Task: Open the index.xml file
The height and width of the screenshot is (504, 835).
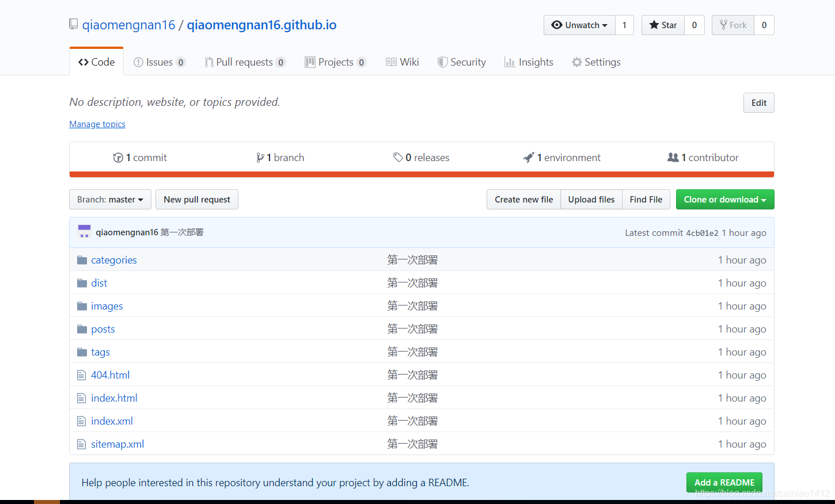Action: tap(112, 421)
